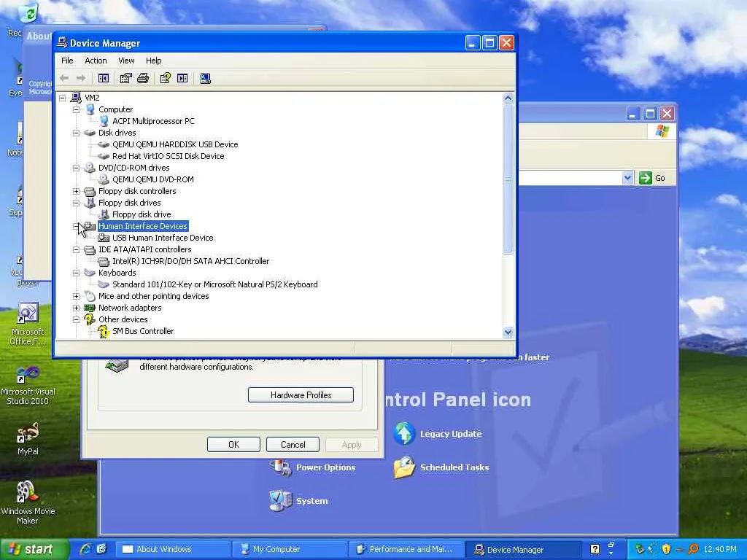Expand Network adapters
The height and width of the screenshot is (560, 747).
[76, 308]
